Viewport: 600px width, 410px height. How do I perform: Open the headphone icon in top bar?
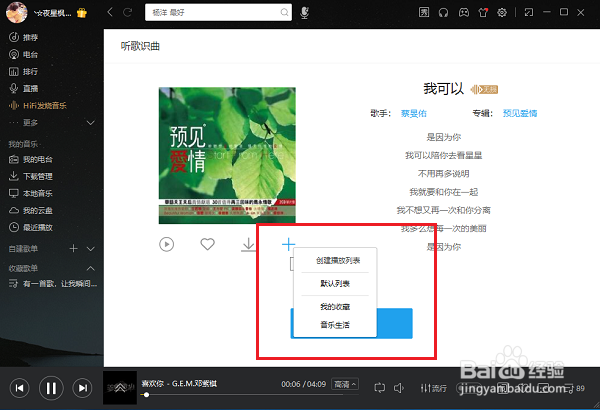click(x=443, y=13)
